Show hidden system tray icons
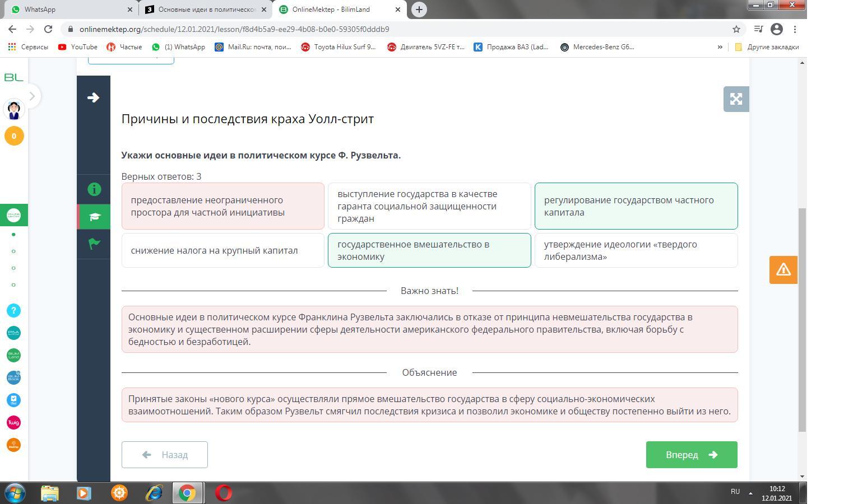The height and width of the screenshot is (504, 867). [750, 493]
